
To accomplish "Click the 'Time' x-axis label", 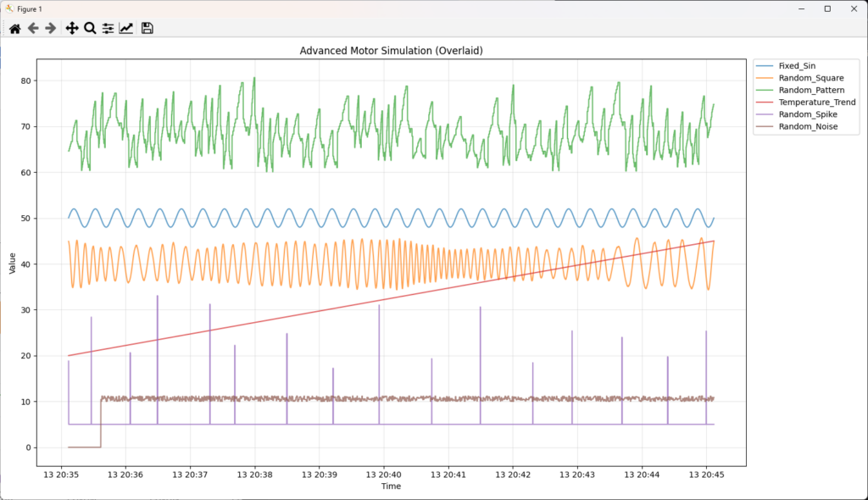I will click(391, 486).
